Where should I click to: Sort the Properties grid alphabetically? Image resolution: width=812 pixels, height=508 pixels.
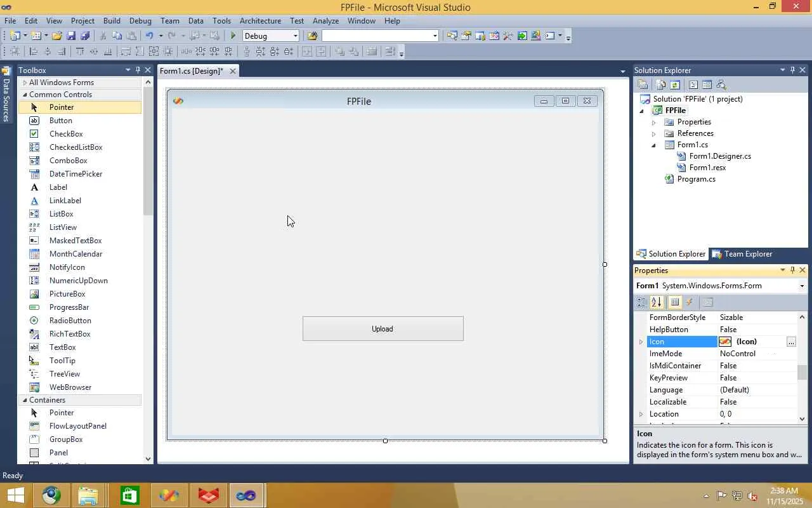657,303
